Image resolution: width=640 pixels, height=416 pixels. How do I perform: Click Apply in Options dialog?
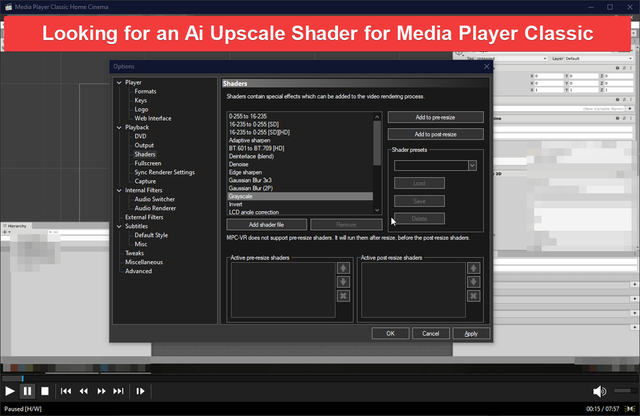pyautogui.click(x=471, y=334)
